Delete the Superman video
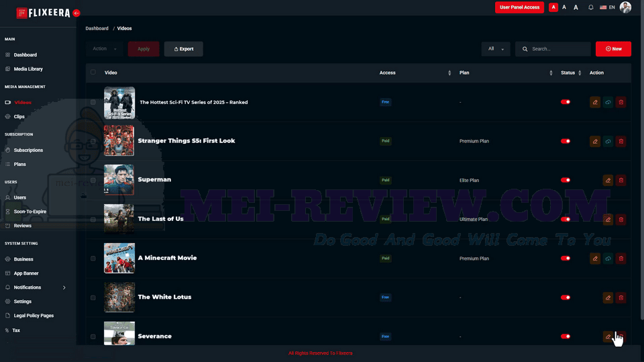This screenshot has height=362, width=644. [621, 180]
